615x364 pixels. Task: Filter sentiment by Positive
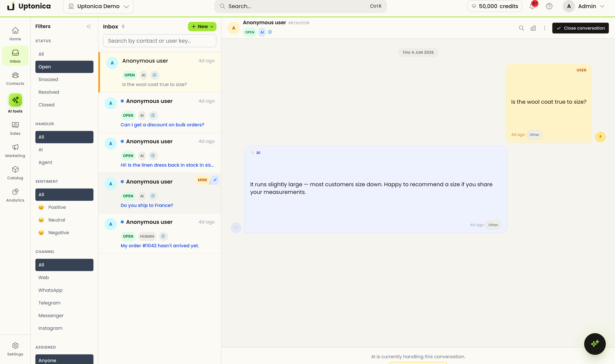(x=64, y=207)
